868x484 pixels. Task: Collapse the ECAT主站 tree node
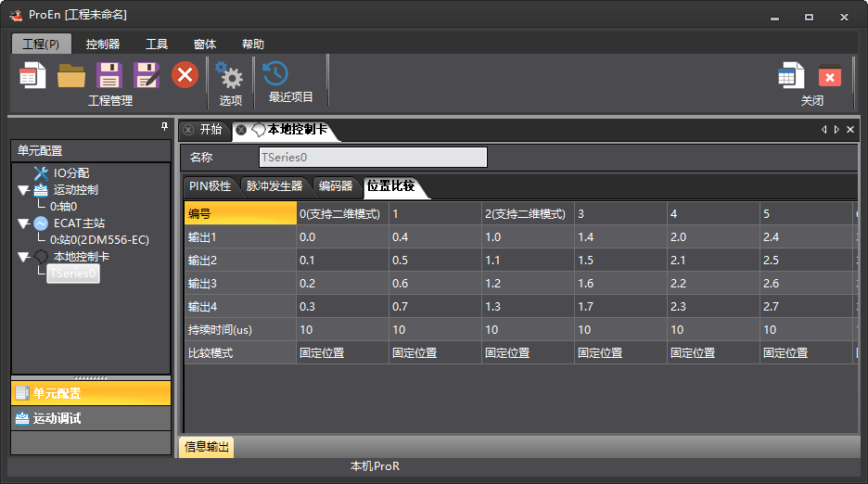[23, 223]
